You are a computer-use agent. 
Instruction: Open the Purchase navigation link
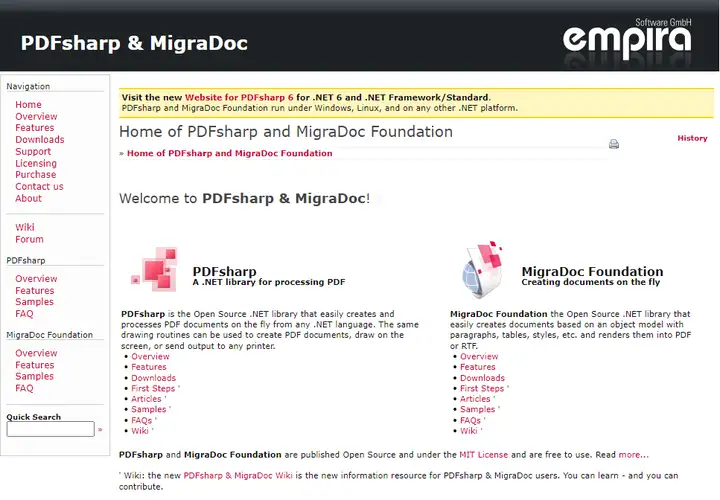35,174
